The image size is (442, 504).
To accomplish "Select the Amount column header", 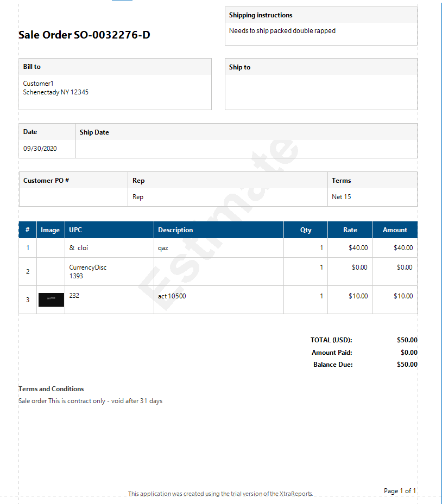I will 395,230.
